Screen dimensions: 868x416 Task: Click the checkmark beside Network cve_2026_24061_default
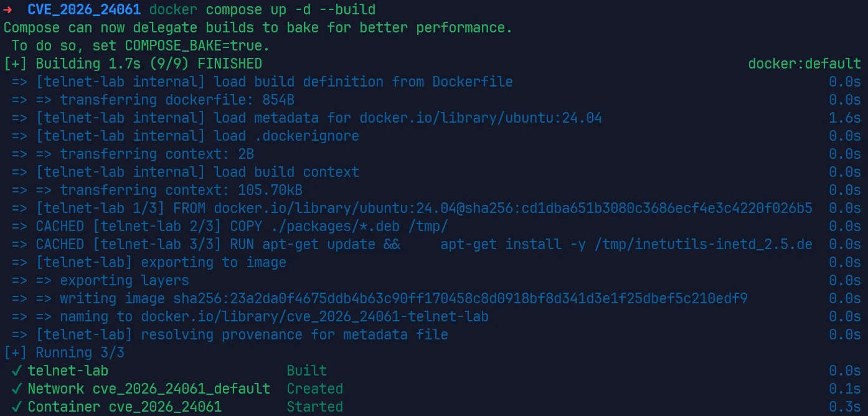pos(17,389)
